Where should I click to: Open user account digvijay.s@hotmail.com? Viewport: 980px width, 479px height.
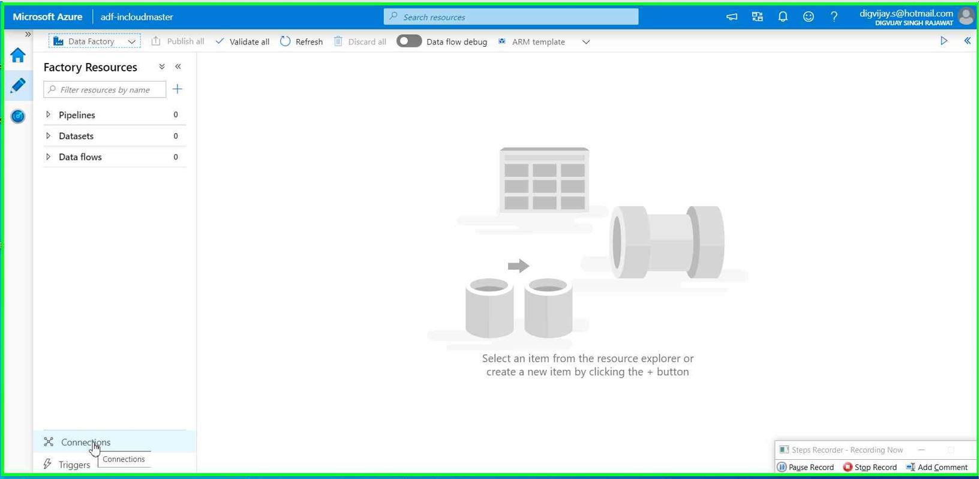pos(906,17)
